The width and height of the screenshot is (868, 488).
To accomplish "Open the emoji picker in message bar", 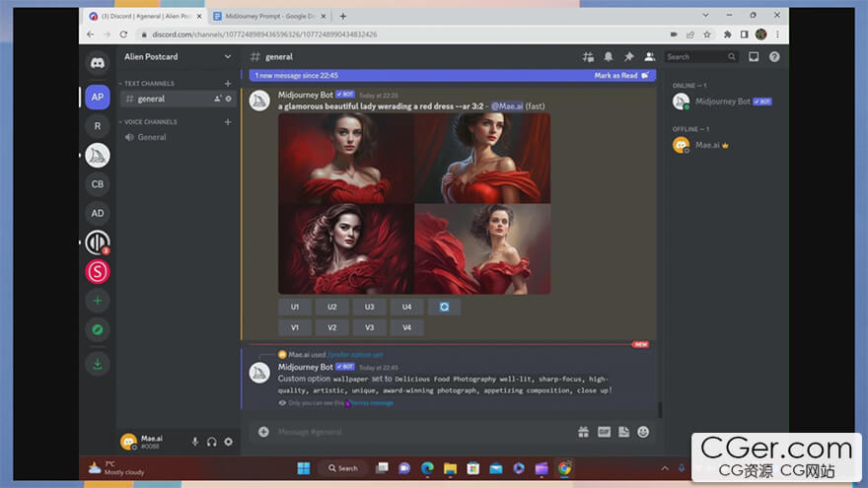I will coord(643,432).
